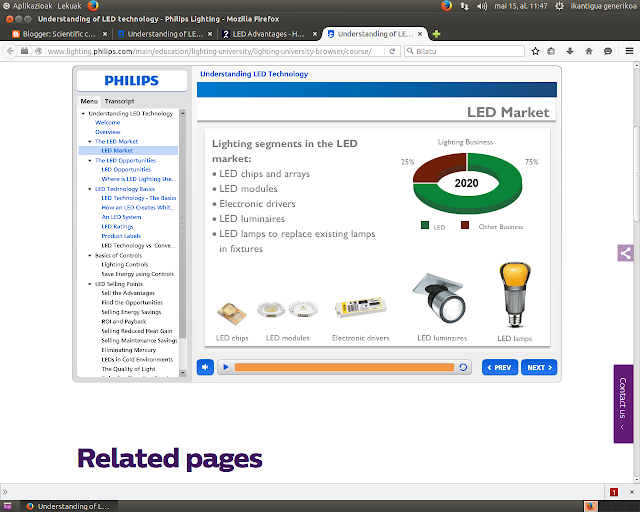Collapse The LED Opportunities section
640x512 pixels.
pyautogui.click(x=90, y=160)
